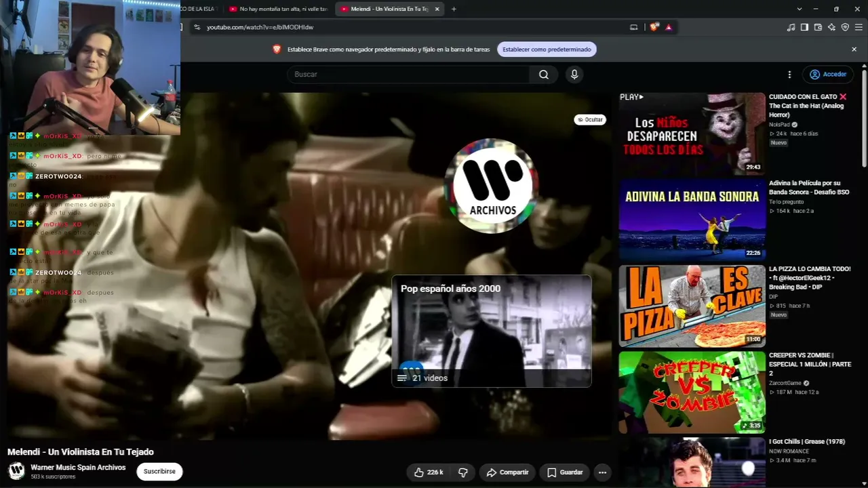Click the Brave VPN shield icon
Image resolution: width=868 pixels, height=488 pixels.
(845, 27)
